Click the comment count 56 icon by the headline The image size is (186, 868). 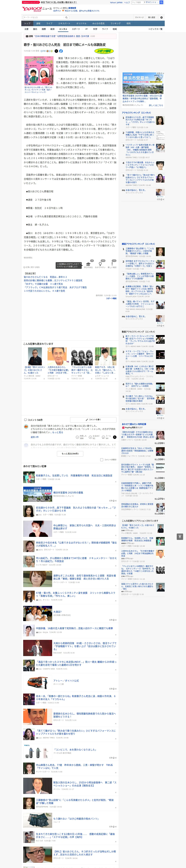pyautogui.click(x=43, y=51)
